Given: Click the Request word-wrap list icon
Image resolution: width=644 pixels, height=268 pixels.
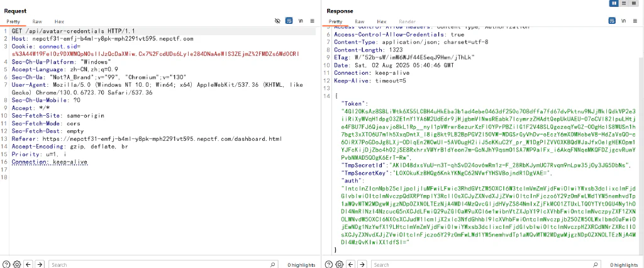Looking at the screenshot, I should 289,21.
